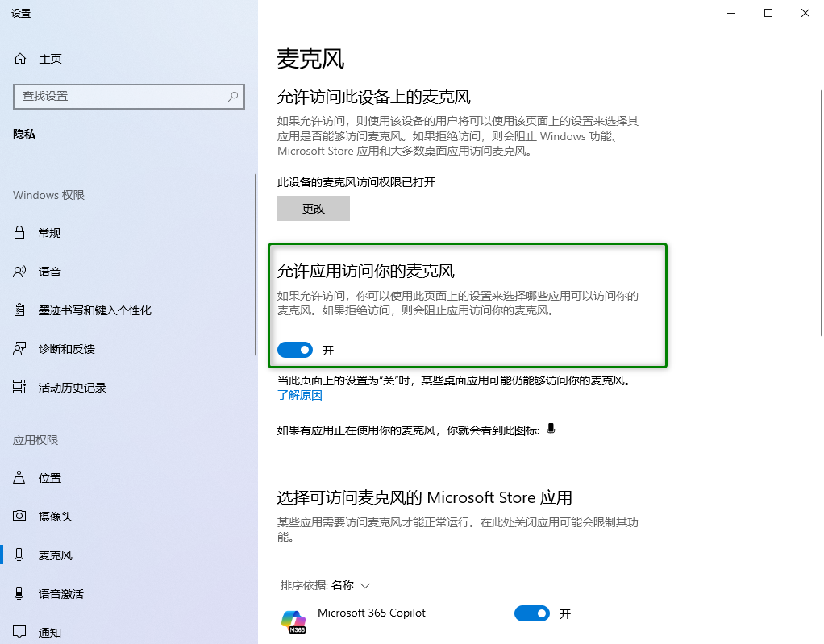Maximize the 设置 window
824x644 pixels.
coord(768,13)
